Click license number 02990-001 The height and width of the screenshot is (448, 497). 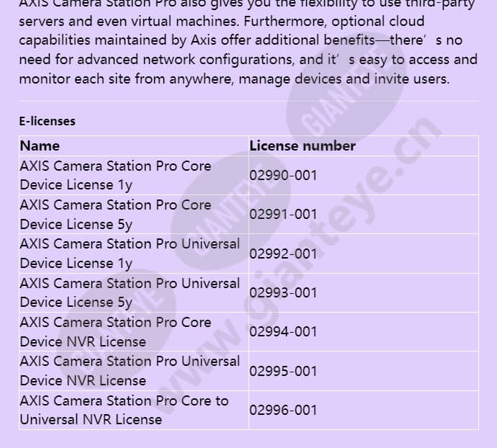tap(283, 175)
